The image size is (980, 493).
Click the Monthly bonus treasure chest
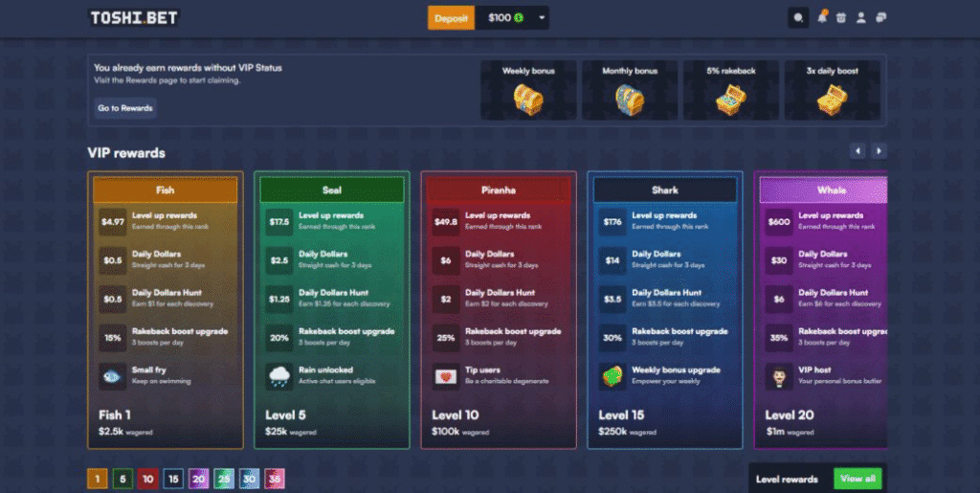click(x=629, y=99)
